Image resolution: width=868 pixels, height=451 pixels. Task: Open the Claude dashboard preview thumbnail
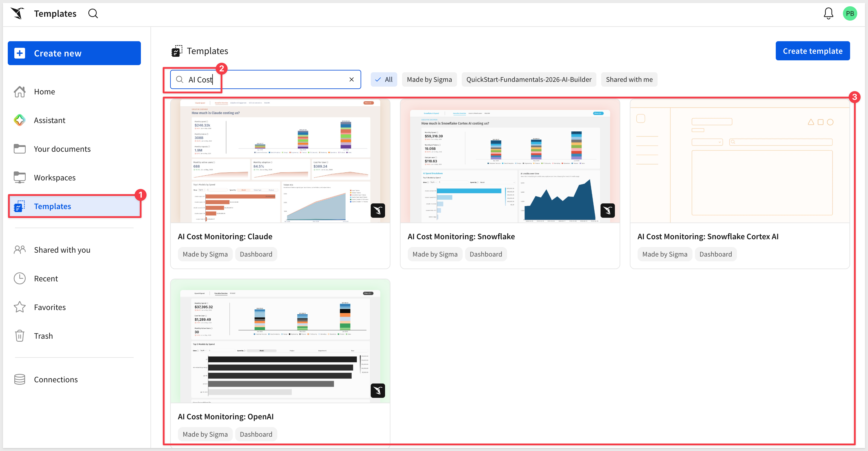click(280, 161)
